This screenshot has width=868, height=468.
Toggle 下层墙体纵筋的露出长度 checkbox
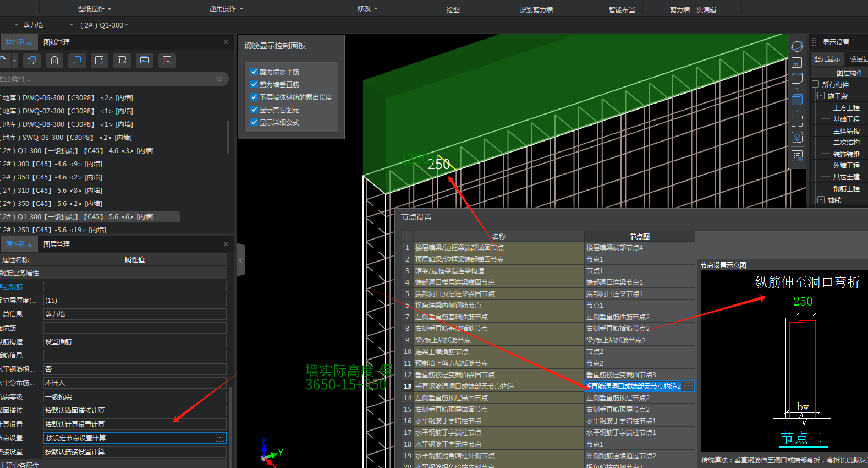[254, 97]
